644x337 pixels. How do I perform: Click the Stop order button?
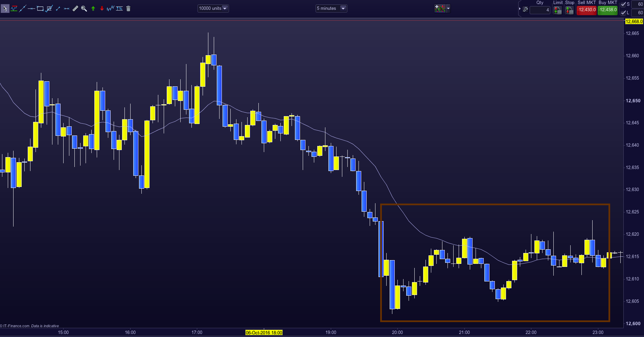coord(570,10)
